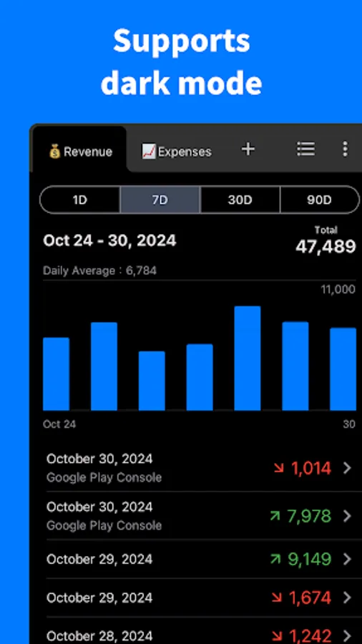The height and width of the screenshot is (644, 362).
Task: Select the 90D time range
Action: coord(319,200)
